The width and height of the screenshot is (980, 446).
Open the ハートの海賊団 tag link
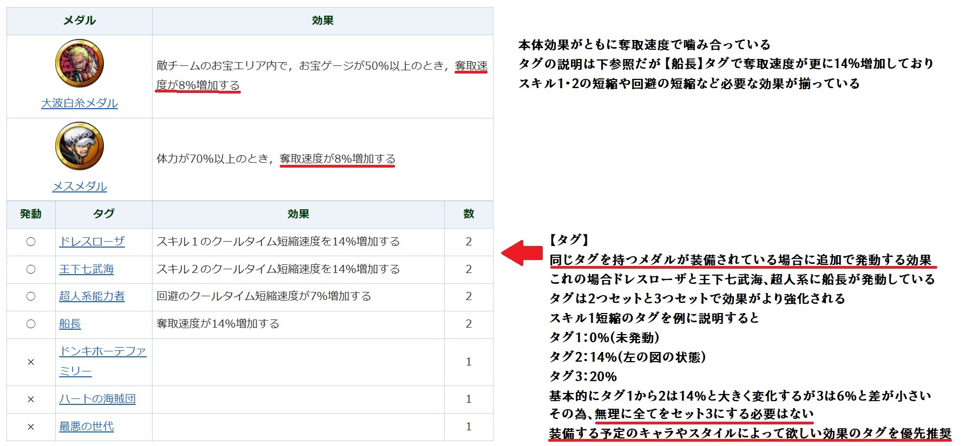coord(97,399)
